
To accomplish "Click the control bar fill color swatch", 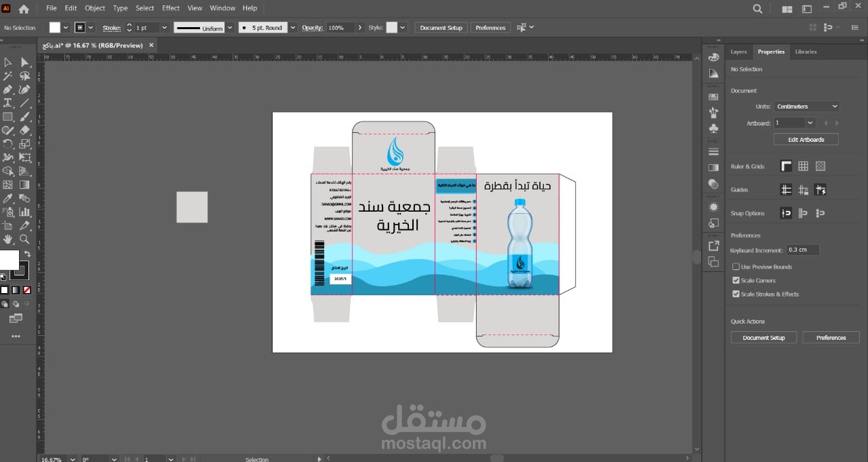I will click(x=55, y=28).
